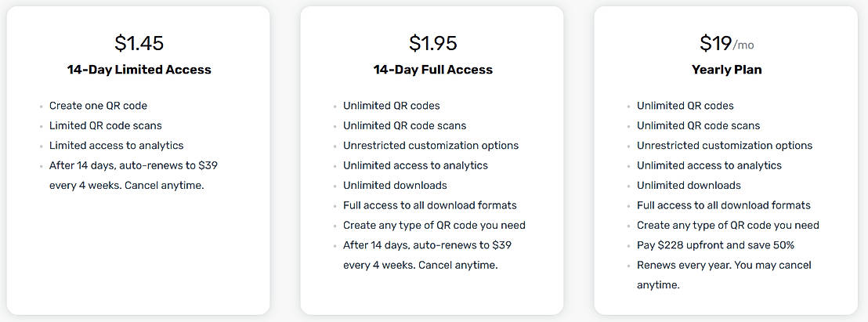Click "Unrestricted customization options" in 14-Day Full Access
Viewport: 868px width, 322px height.
click(x=430, y=146)
